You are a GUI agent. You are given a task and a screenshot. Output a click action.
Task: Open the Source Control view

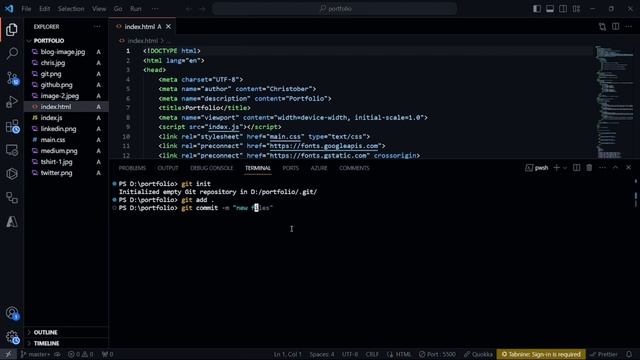pyautogui.click(x=12, y=78)
